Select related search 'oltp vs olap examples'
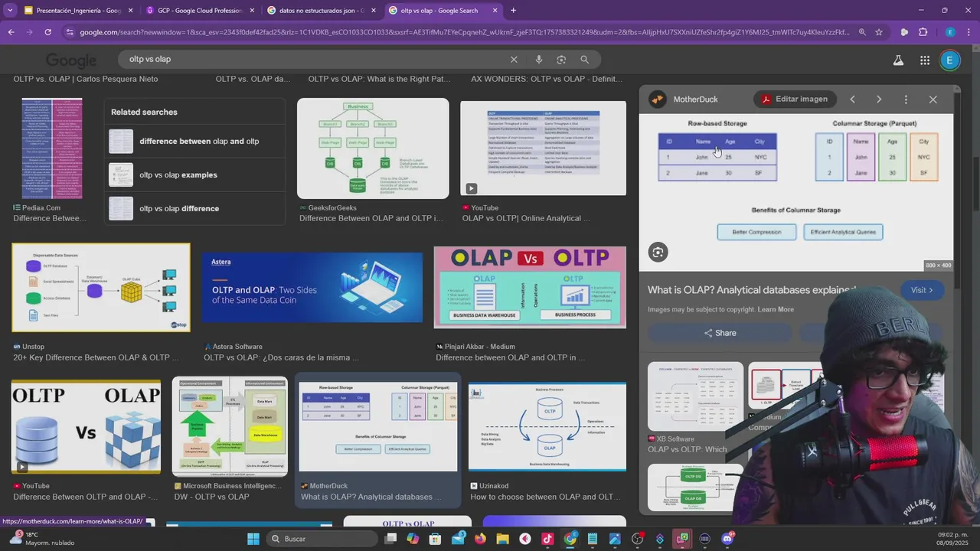The height and width of the screenshot is (551, 980). (195, 175)
